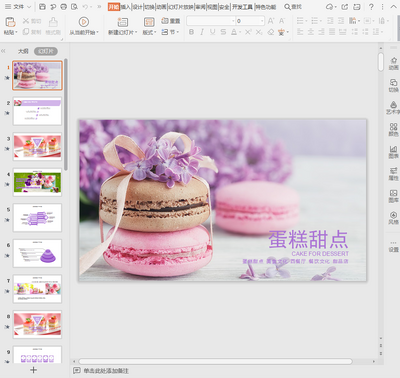Click the Find search button
The image size is (400, 378).
tap(293, 7)
